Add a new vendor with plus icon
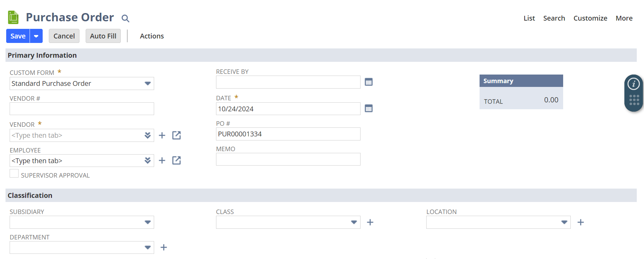The height and width of the screenshot is (259, 644). click(x=162, y=135)
